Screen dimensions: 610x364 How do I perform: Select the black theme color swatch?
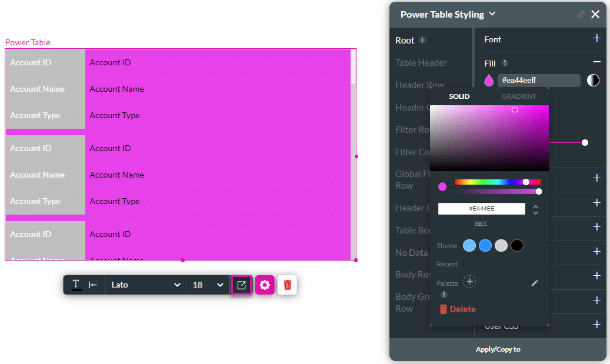click(516, 246)
